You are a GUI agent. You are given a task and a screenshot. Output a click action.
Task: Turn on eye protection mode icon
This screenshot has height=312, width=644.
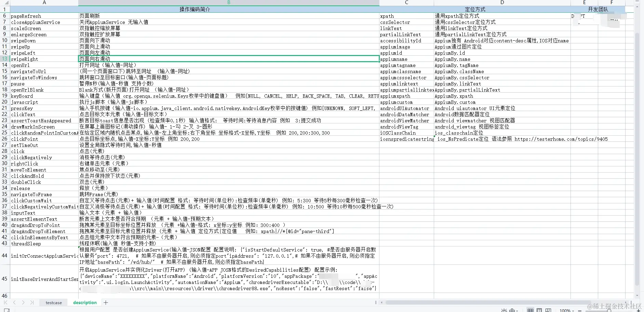[504, 310]
